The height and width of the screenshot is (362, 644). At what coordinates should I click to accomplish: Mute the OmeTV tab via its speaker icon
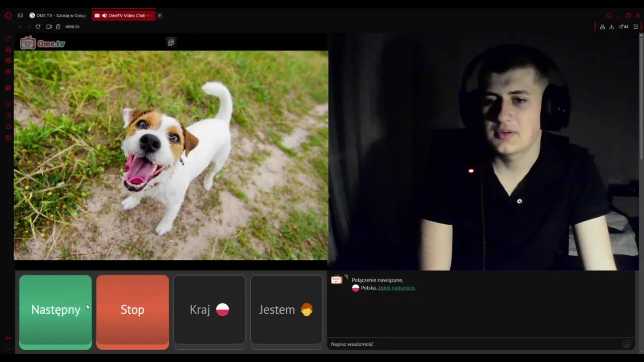[105, 16]
